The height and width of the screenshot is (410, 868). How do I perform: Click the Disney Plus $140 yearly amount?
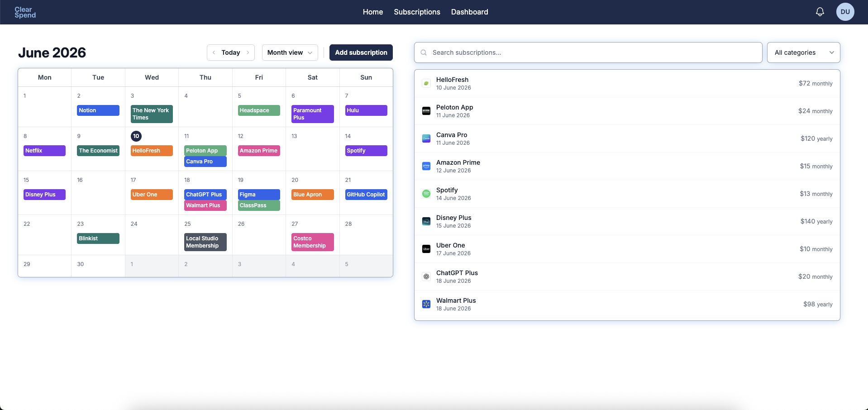tap(816, 221)
